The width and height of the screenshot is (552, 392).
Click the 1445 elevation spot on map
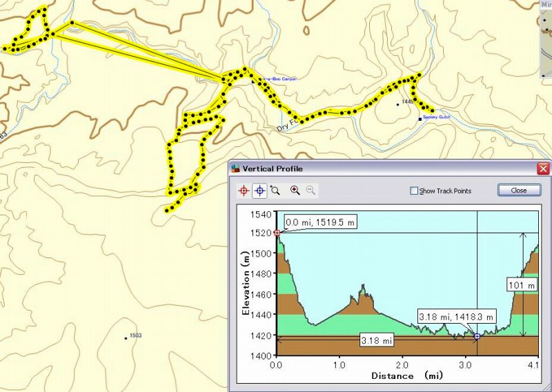coord(398,104)
